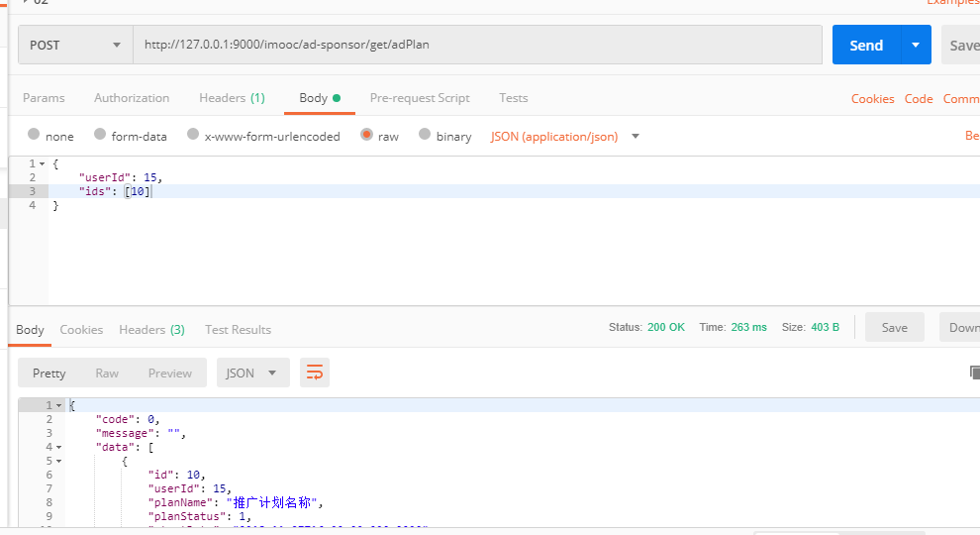Switch to Pretty response view
This screenshot has height=535, width=980.
[x=49, y=373]
